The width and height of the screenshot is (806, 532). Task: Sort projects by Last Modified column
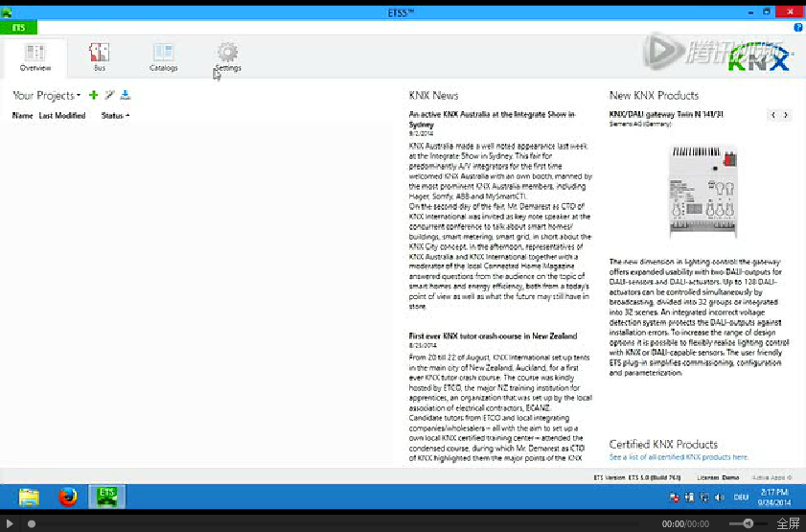62,116
